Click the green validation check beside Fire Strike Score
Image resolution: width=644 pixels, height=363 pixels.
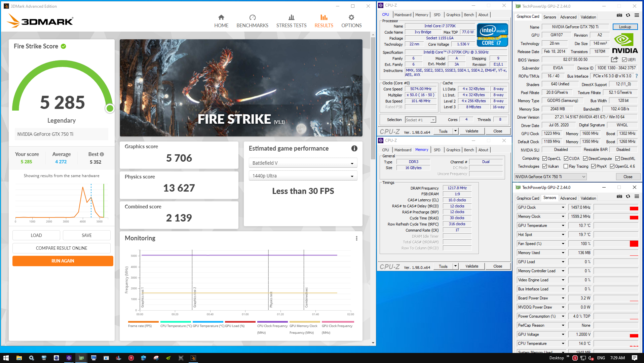[63, 46]
